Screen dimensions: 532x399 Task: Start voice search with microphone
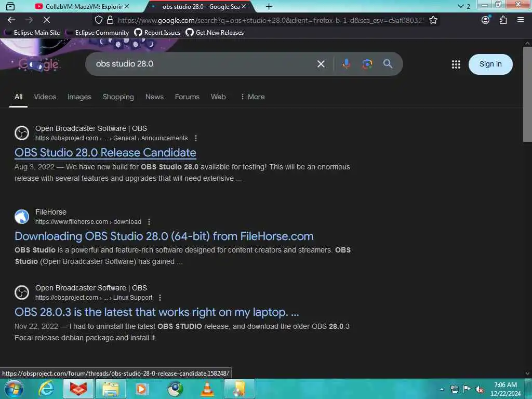coord(346,64)
